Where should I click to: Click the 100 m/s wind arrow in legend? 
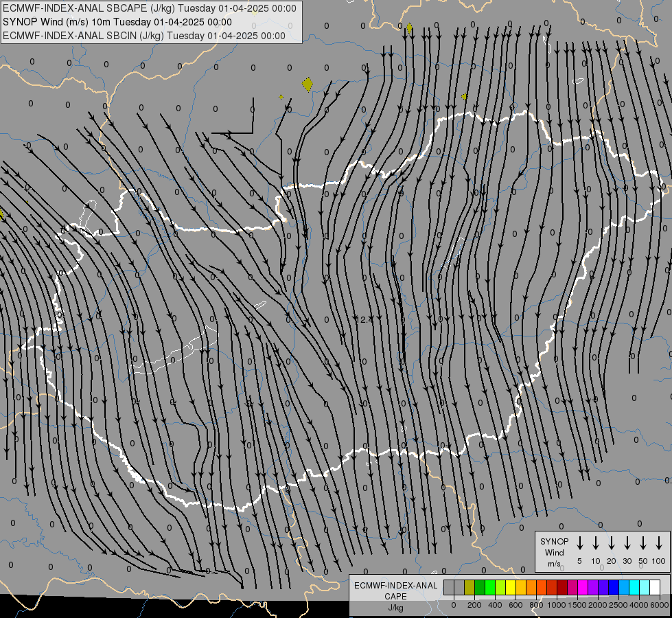coord(659,543)
